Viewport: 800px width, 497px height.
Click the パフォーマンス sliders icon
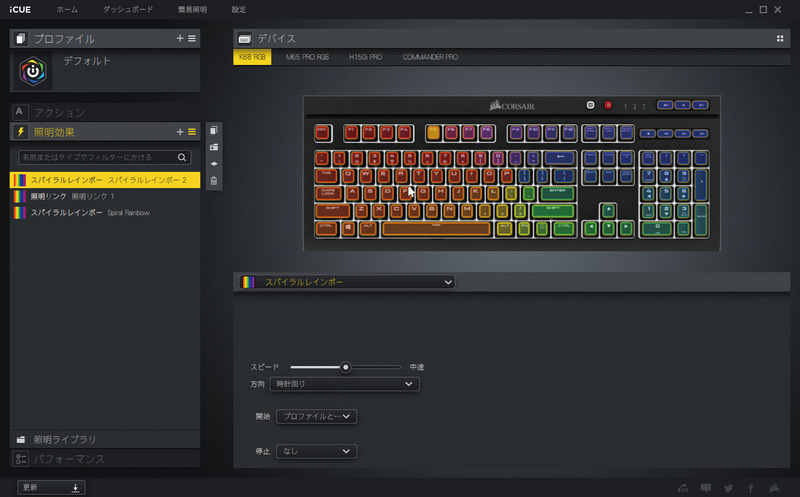(x=21, y=459)
